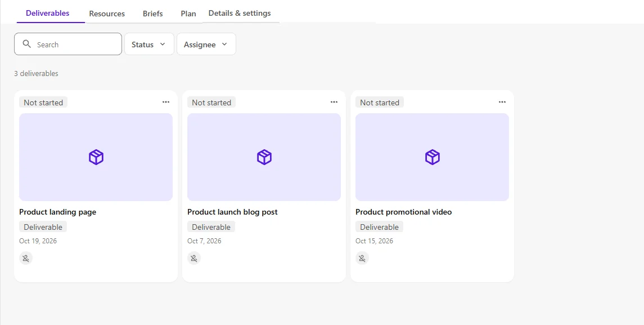Click the package icon in Product landing page thumbnail
This screenshot has width=644, height=325.
[x=96, y=157]
